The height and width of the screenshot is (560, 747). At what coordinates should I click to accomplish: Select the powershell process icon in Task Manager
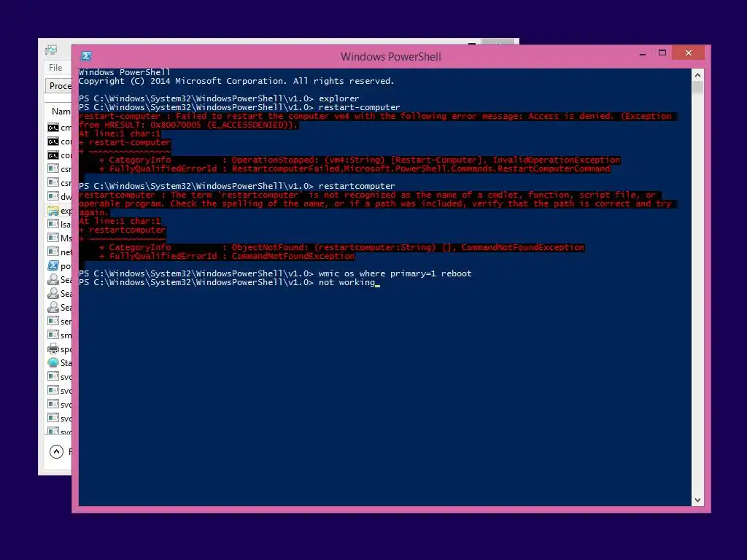[53, 265]
